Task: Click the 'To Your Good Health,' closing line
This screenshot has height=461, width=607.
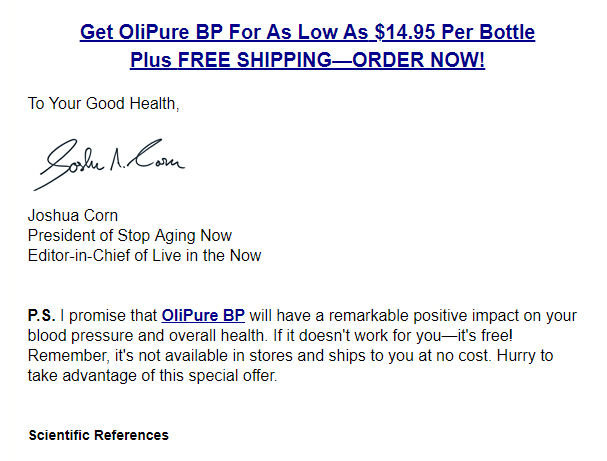Action: pos(103,104)
